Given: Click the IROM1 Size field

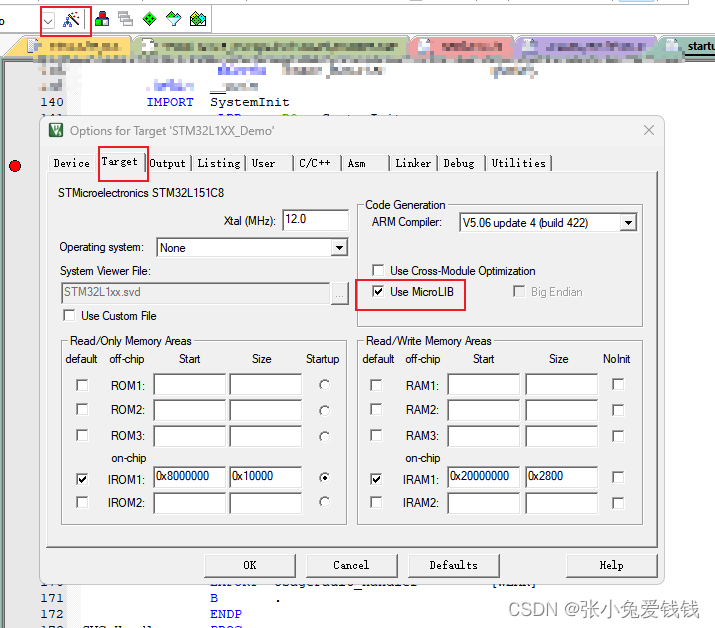Looking at the screenshot, I should (x=266, y=477).
